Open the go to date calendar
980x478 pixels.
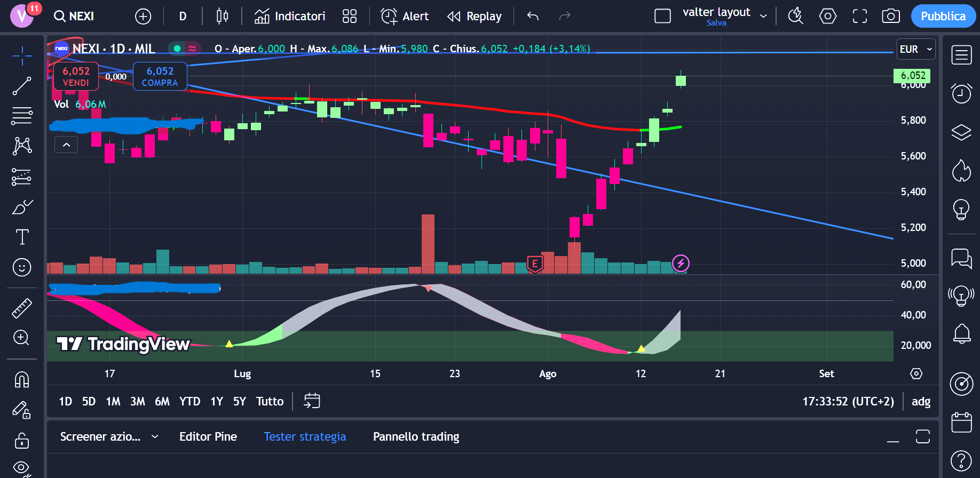tap(312, 401)
